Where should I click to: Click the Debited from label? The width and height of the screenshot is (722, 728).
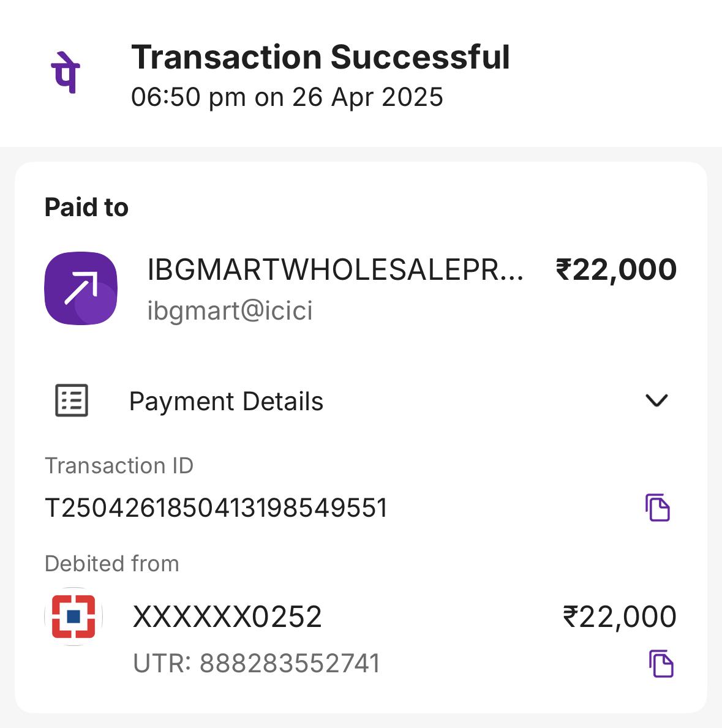[x=112, y=564]
